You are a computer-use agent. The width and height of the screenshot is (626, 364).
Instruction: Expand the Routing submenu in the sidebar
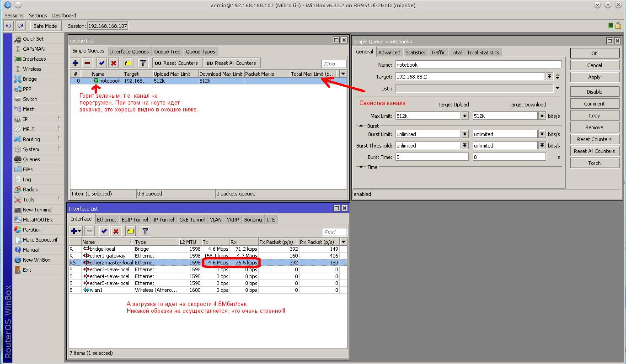(x=59, y=139)
